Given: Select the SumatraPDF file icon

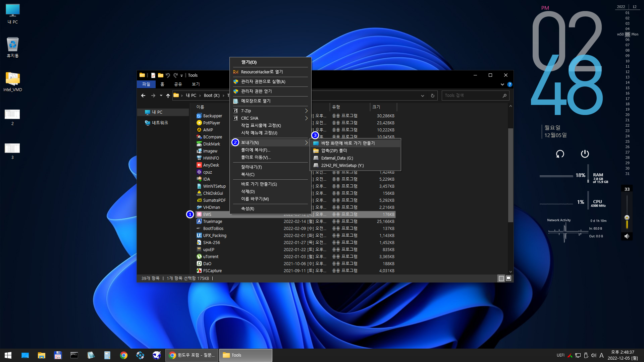Looking at the screenshot, I should (199, 200).
